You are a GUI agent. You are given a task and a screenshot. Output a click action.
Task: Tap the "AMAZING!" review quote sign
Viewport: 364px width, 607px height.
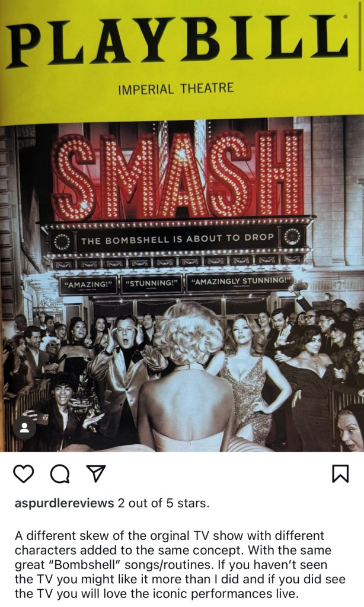88,285
